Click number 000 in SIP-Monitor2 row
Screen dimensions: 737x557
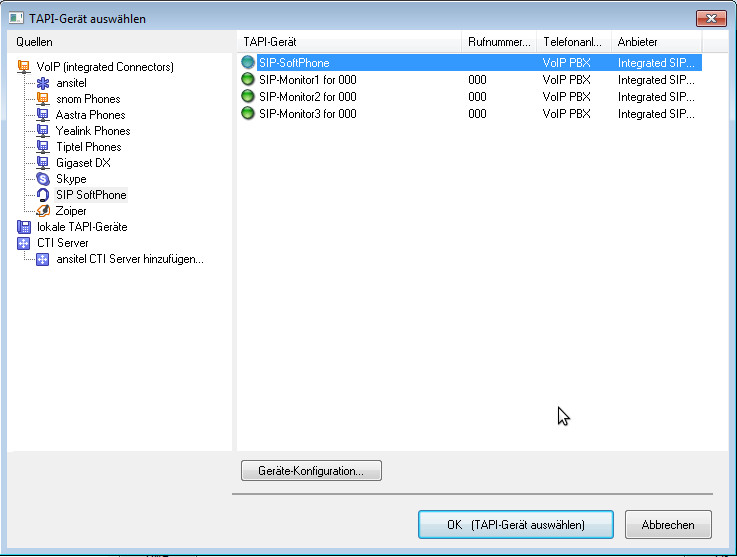click(x=477, y=97)
